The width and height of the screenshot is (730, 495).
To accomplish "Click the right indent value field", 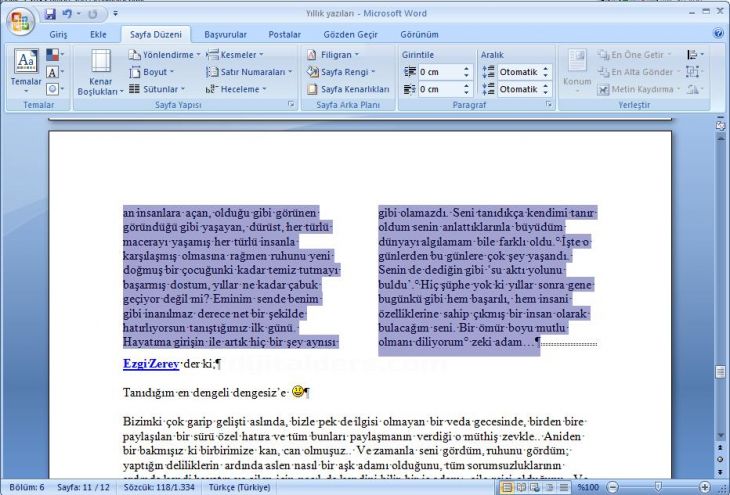I will pyautogui.click(x=439, y=89).
